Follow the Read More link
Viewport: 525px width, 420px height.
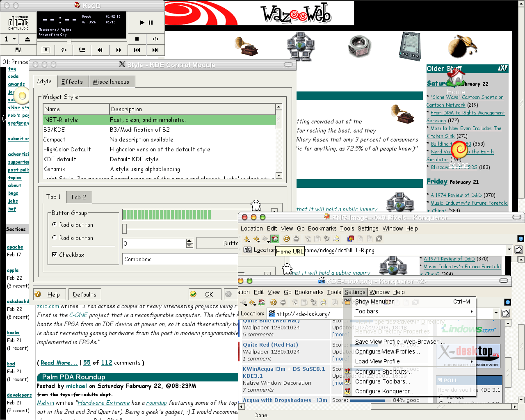(59, 363)
